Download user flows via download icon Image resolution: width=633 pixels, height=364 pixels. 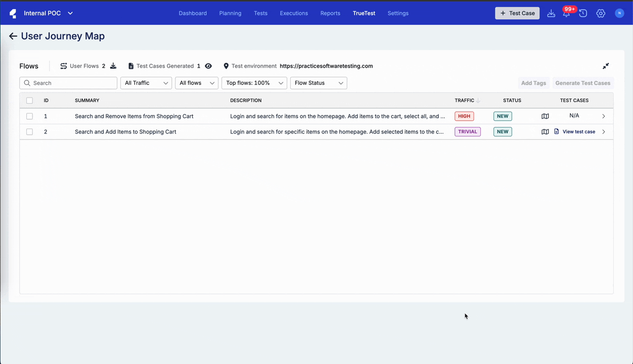point(113,66)
